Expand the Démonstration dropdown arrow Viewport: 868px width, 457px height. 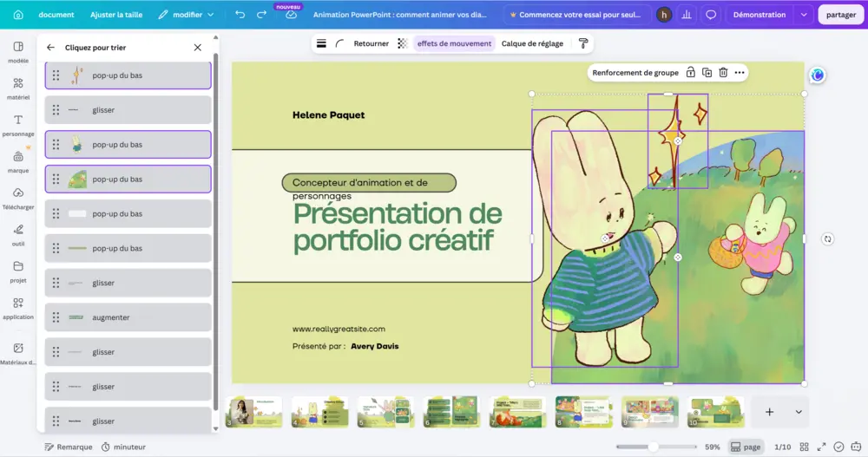tap(804, 15)
